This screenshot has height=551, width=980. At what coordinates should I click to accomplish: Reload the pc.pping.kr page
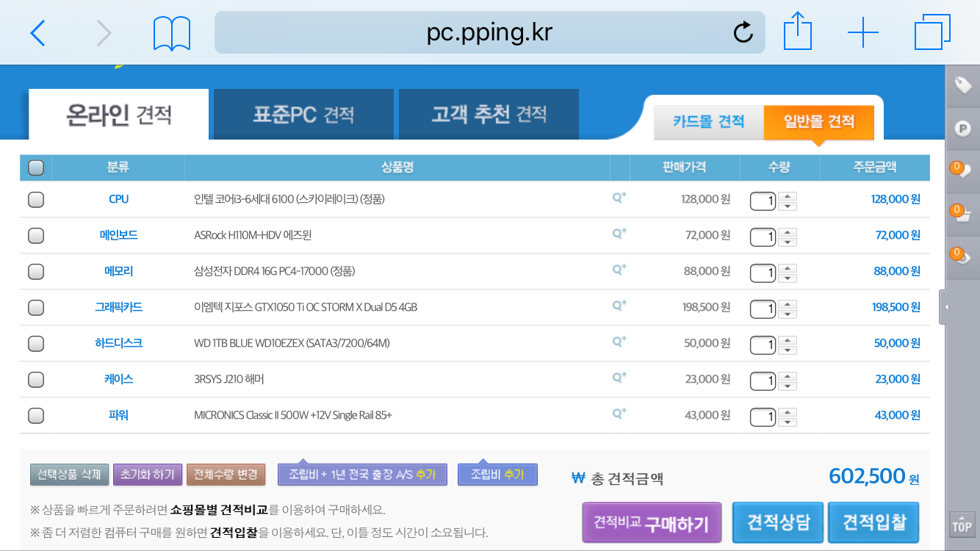pos(743,32)
